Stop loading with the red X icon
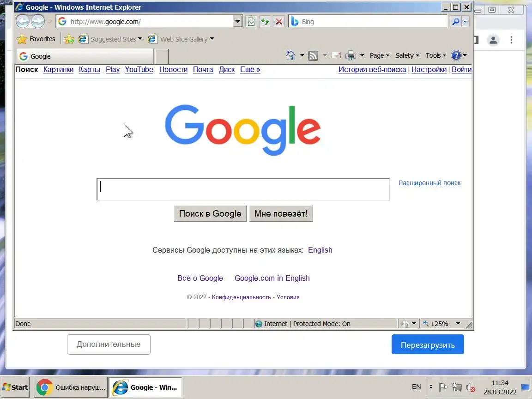The image size is (532, 399). [279, 22]
